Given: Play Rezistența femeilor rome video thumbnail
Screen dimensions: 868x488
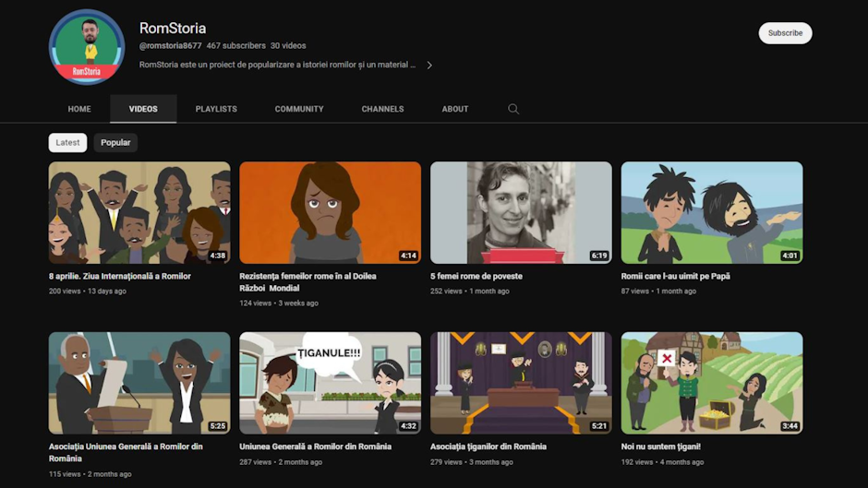Looking at the screenshot, I should [330, 212].
